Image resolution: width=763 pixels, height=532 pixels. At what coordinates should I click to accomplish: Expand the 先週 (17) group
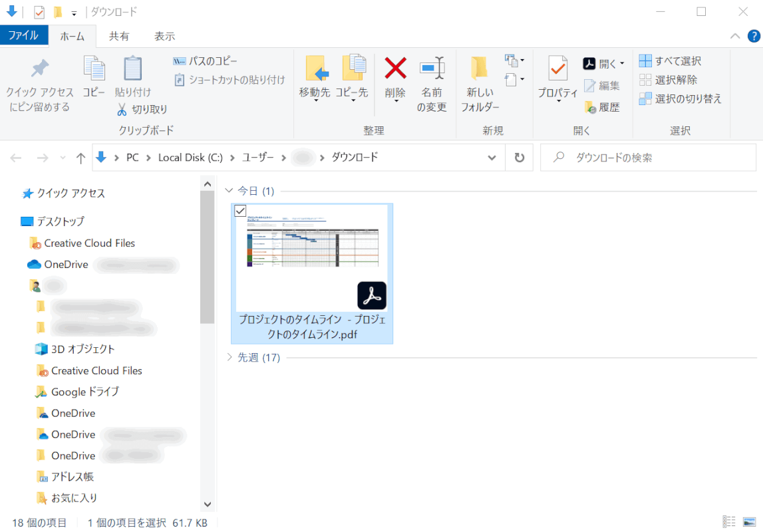click(230, 358)
